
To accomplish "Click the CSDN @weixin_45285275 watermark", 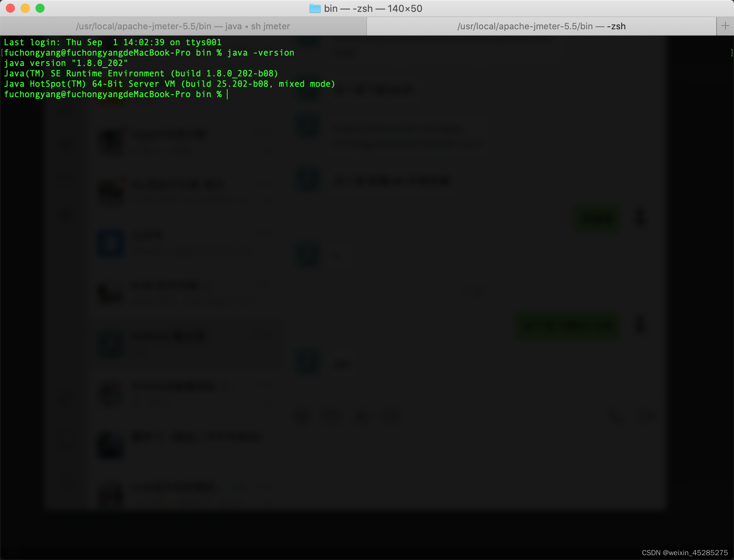I will point(684,553).
